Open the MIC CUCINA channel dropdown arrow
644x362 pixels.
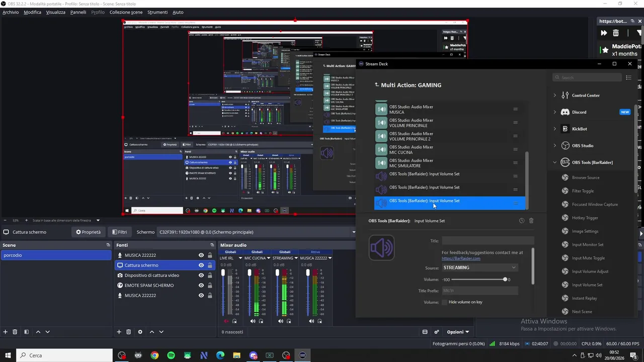click(269, 258)
